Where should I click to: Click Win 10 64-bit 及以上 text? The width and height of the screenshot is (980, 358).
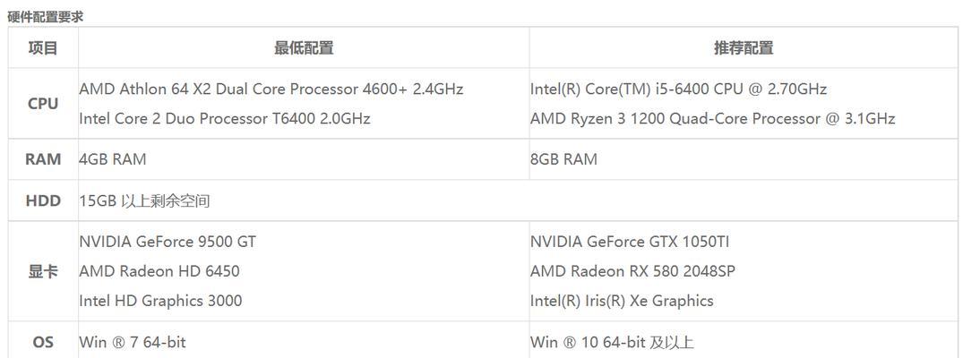click(x=613, y=343)
